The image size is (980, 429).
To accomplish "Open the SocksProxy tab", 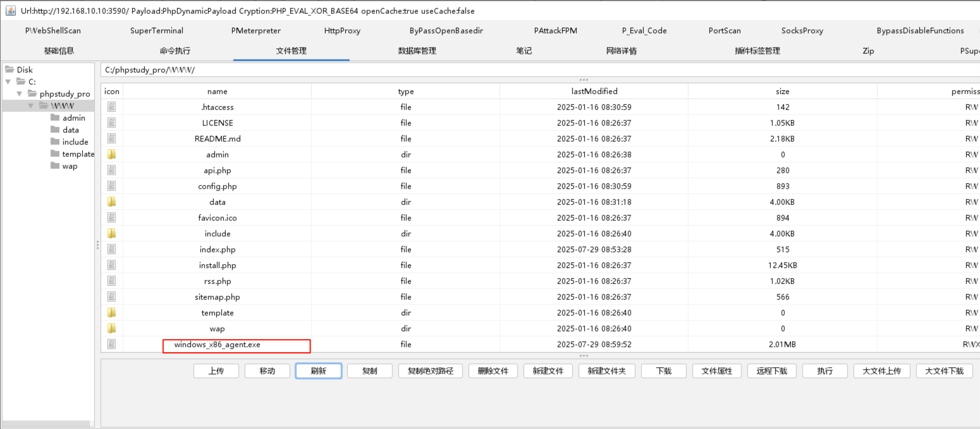I will [x=802, y=30].
